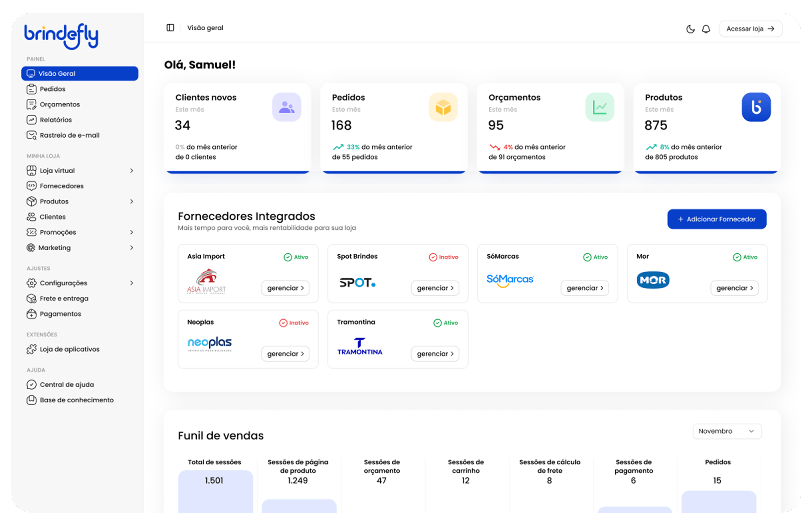The height and width of the screenshot is (524, 812).
Task: Click the Configurações gear icon
Action: tap(31, 283)
